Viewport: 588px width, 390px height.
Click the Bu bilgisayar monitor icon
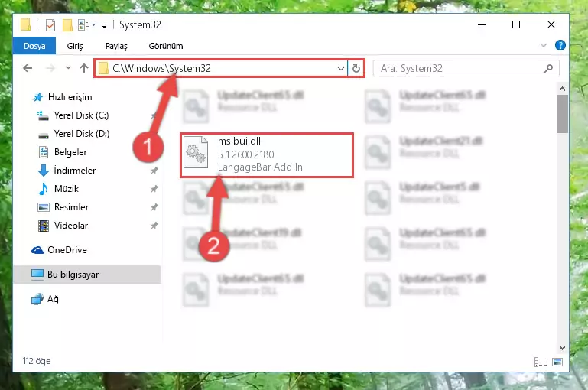37,275
